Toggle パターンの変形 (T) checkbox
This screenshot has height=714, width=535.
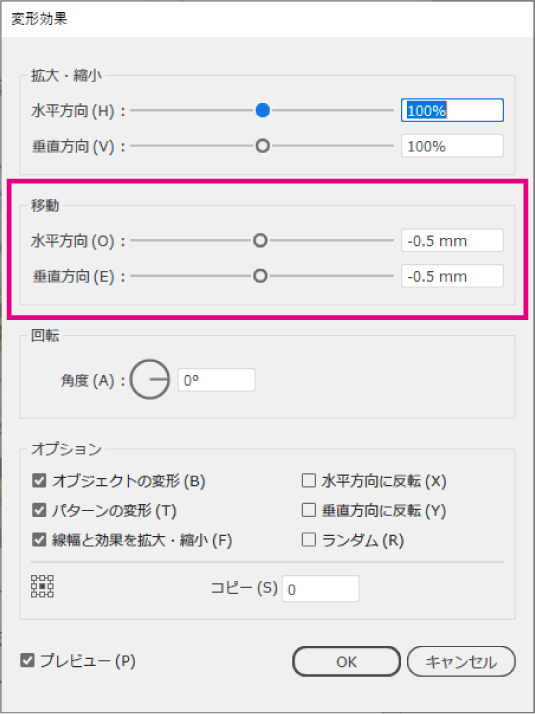[39, 510]
